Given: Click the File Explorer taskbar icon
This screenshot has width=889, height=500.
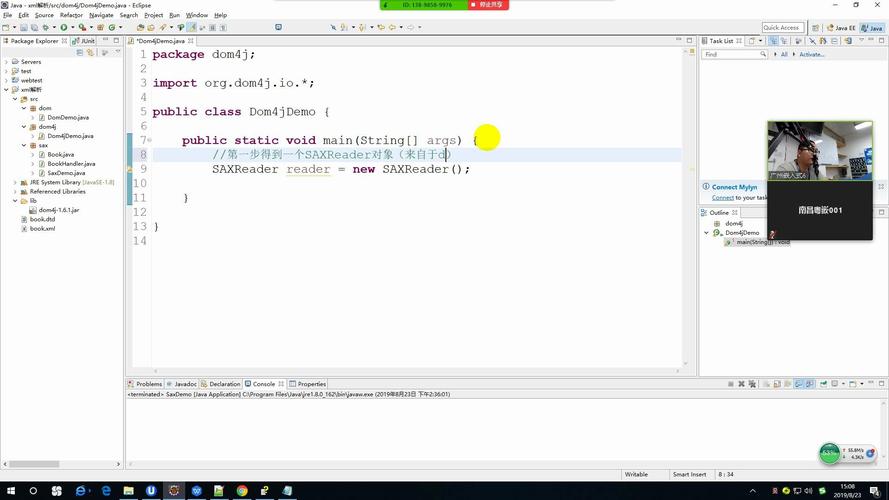Looking at the screenshot, I should [x=129, y=491].
